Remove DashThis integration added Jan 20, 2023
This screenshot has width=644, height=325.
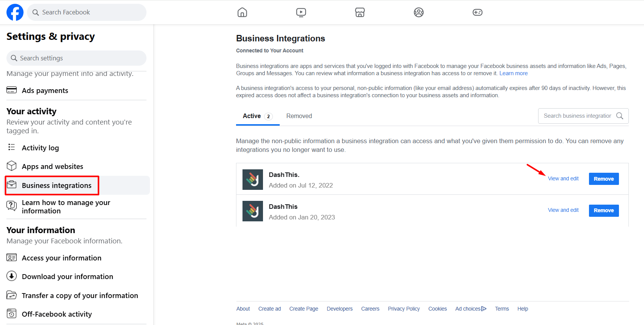click(604, 210)
